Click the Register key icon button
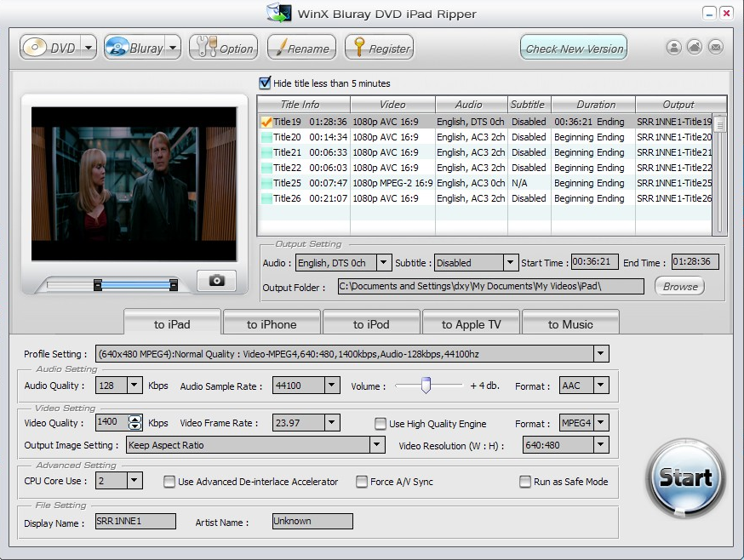 tap(379, 48)
